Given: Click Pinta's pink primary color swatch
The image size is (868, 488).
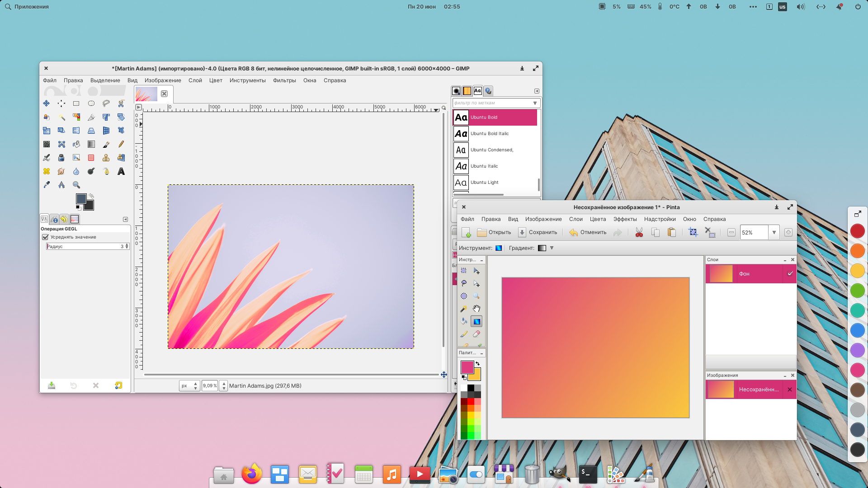Looking at the screenshot, I should point(467,366).
